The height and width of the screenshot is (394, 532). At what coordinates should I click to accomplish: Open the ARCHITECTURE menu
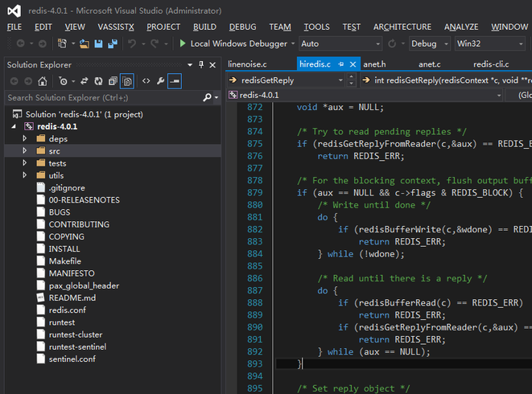click(402, 27)
